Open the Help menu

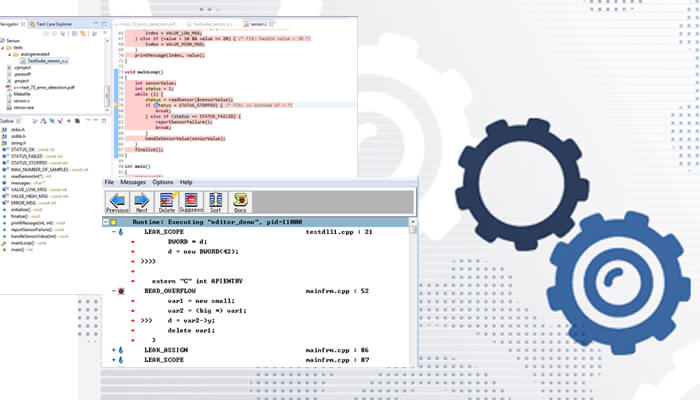coord(186,182)
